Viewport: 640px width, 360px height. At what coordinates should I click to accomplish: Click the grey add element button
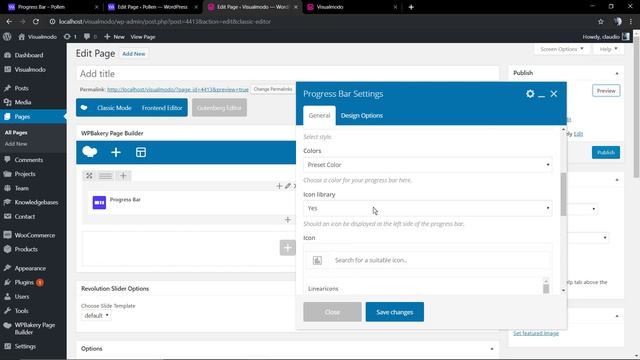coord(288,247)
